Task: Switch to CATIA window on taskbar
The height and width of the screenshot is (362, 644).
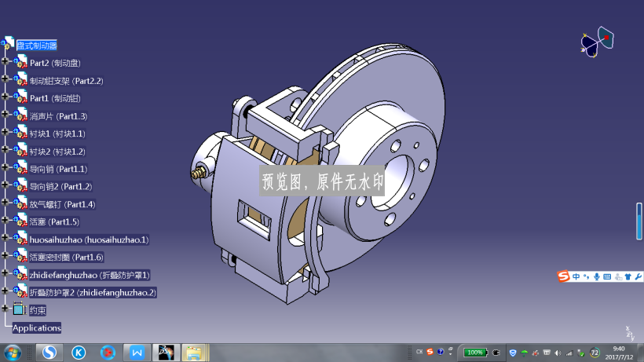Action: (x=166, y=353)
